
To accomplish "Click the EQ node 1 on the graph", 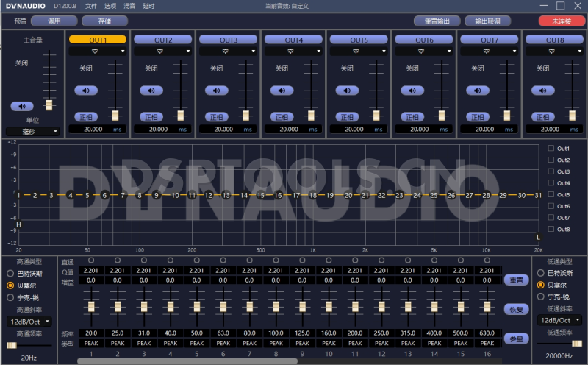I will click(18, 195).
